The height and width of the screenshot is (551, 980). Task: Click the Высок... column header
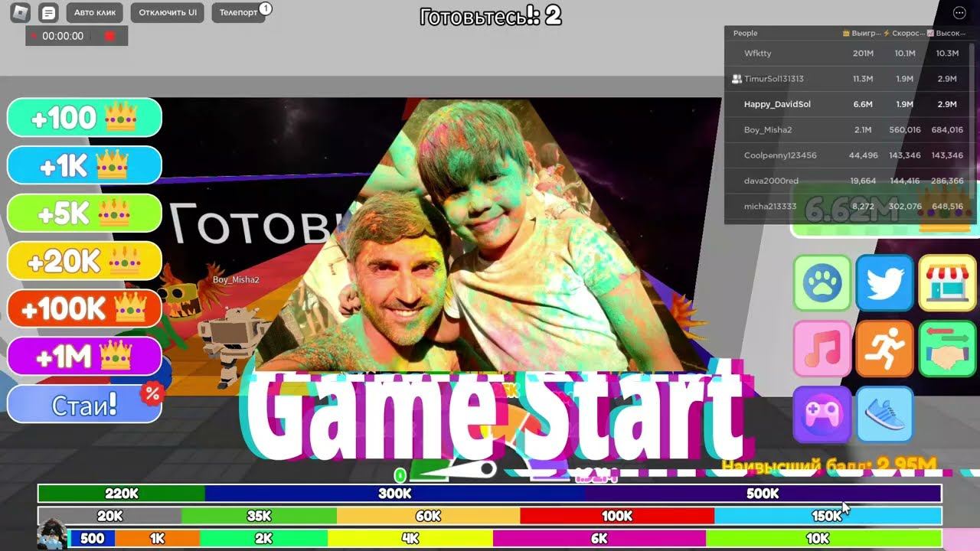tap(945, 33)
